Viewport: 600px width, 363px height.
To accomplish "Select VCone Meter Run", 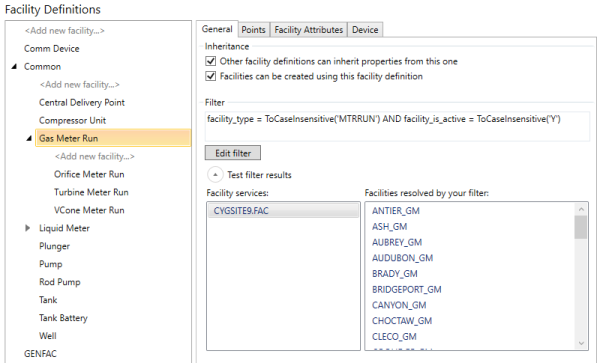I will [x=89, y=210].
